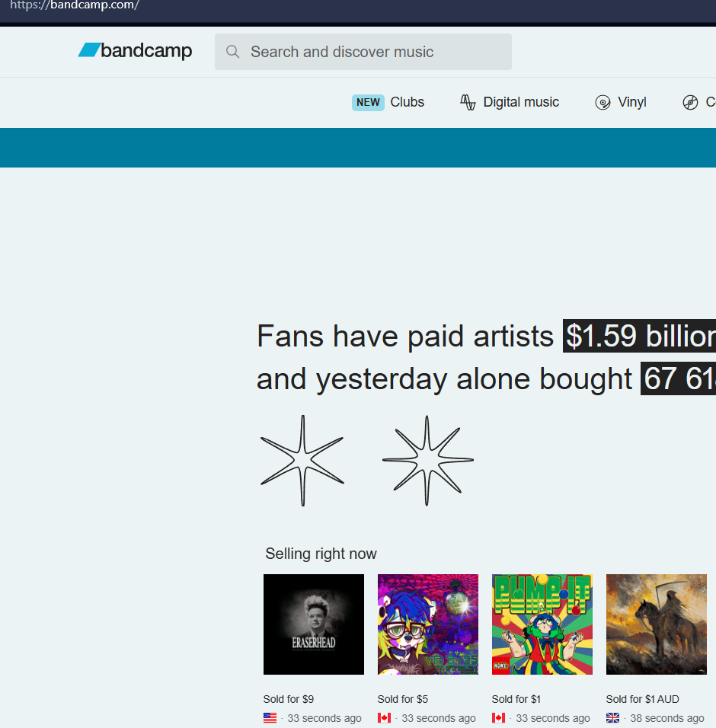Click the Canadian flag under 'Sold for $5'

click(x=384, y=718)
